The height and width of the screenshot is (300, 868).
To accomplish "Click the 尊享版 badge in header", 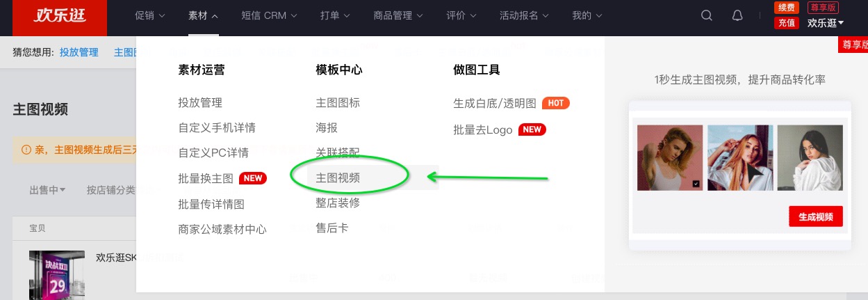I will tap(823, 8).
